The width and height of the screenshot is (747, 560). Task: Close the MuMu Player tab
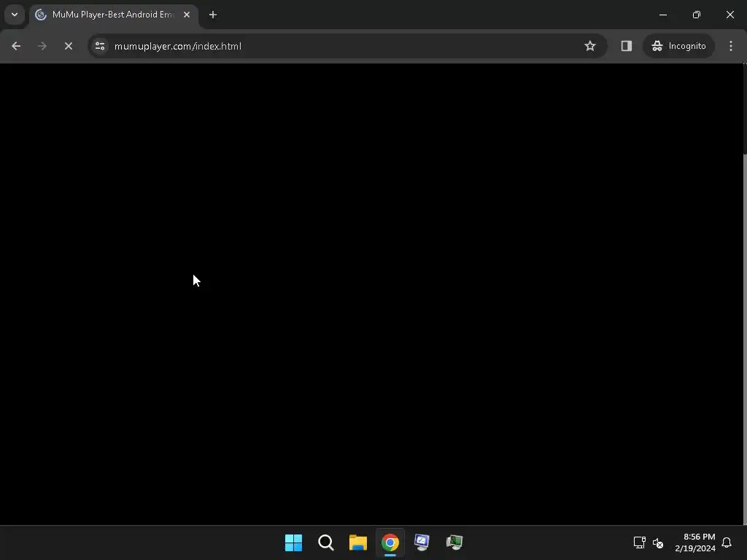pyautogui.click(x=187, y=15)
